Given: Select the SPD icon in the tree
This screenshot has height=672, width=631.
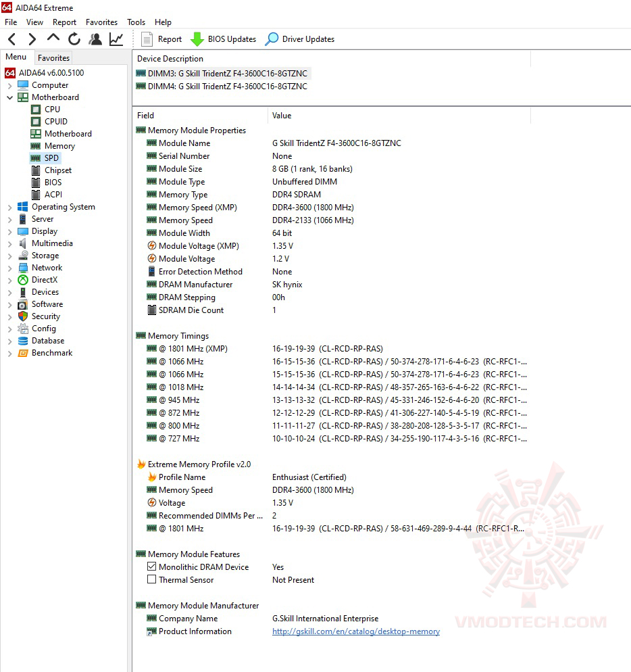Looking at the screenshot, I should pyautogui.click(x=36, y=158).
